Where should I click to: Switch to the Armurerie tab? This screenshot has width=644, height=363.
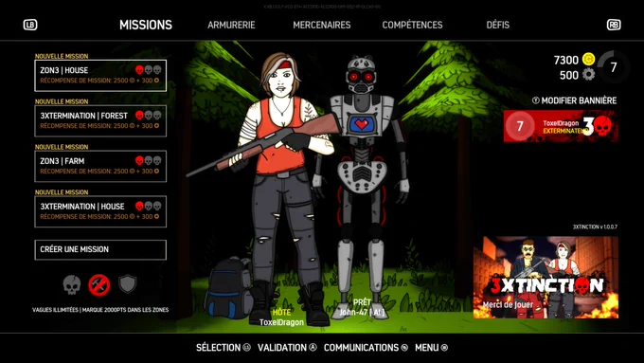tap(231, 25)
